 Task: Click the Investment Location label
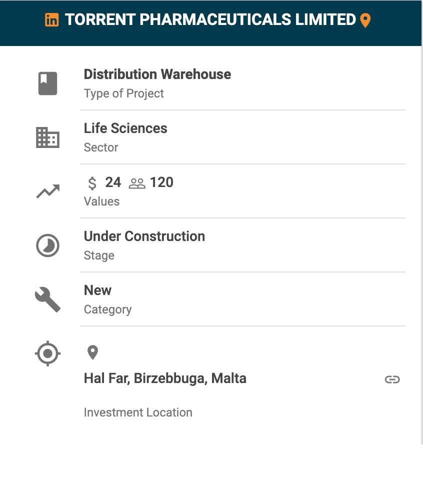138,412
